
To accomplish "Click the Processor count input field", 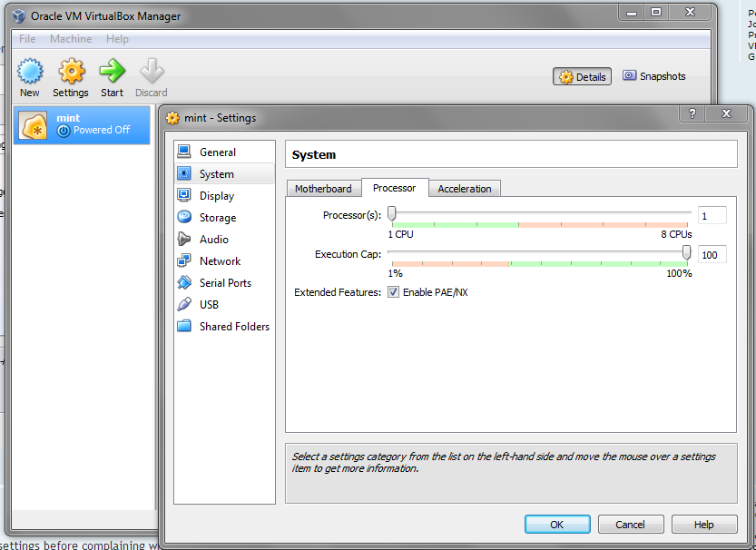I will point(712,215).
